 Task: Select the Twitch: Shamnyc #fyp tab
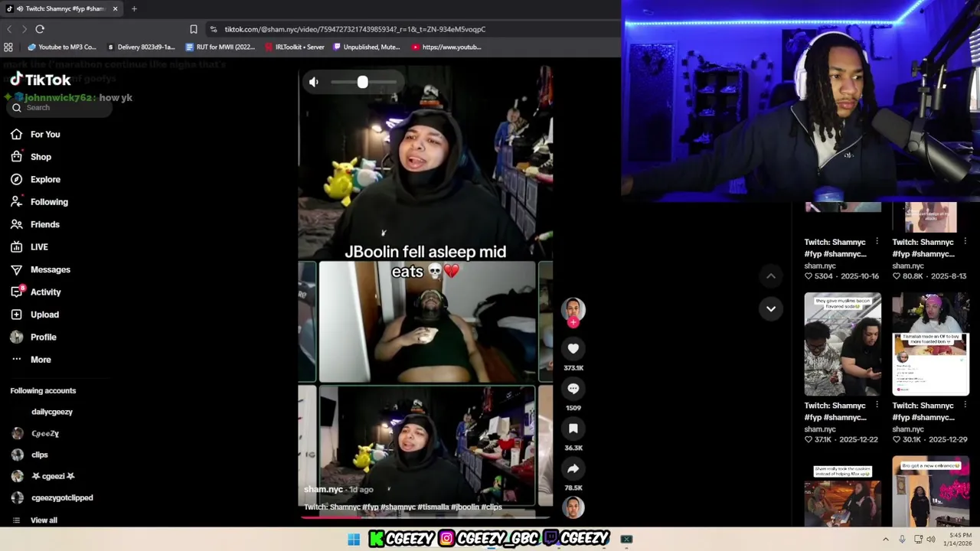coord(61,8)
